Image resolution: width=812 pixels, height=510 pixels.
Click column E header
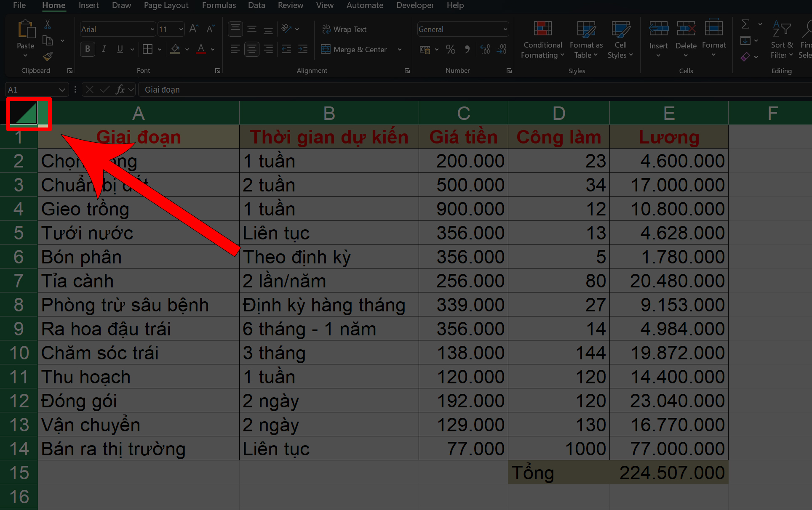click(x=669, y=113)
